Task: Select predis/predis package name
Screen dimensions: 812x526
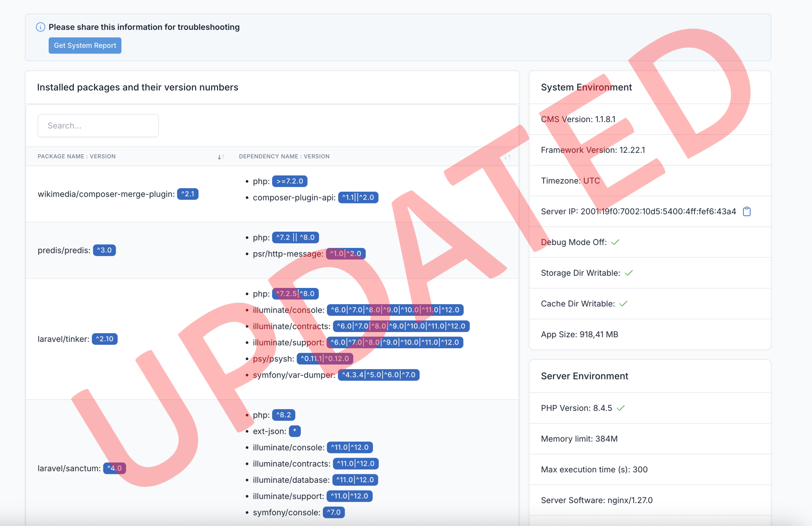Action: tap(64, 250)
